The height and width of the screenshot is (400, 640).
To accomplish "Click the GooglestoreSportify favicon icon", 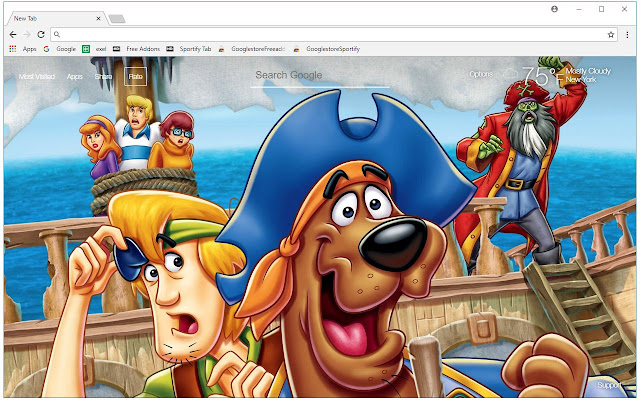I will [x=296, y=49].
